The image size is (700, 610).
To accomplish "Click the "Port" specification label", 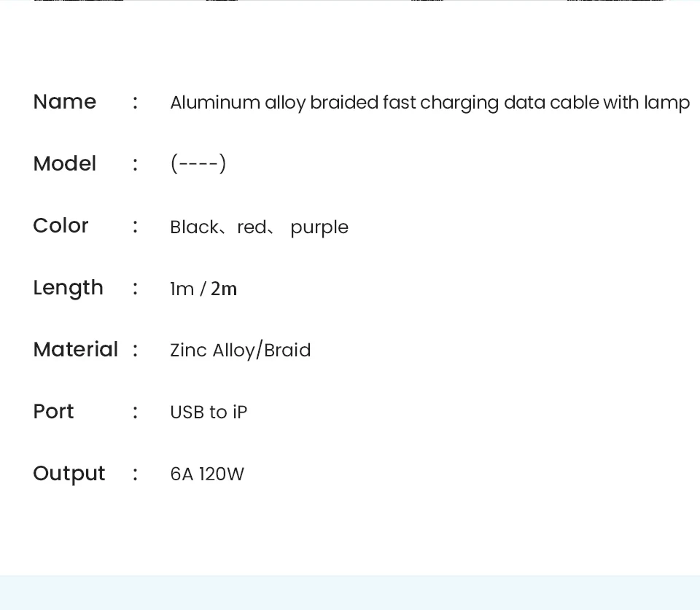I will pos(53,412).
